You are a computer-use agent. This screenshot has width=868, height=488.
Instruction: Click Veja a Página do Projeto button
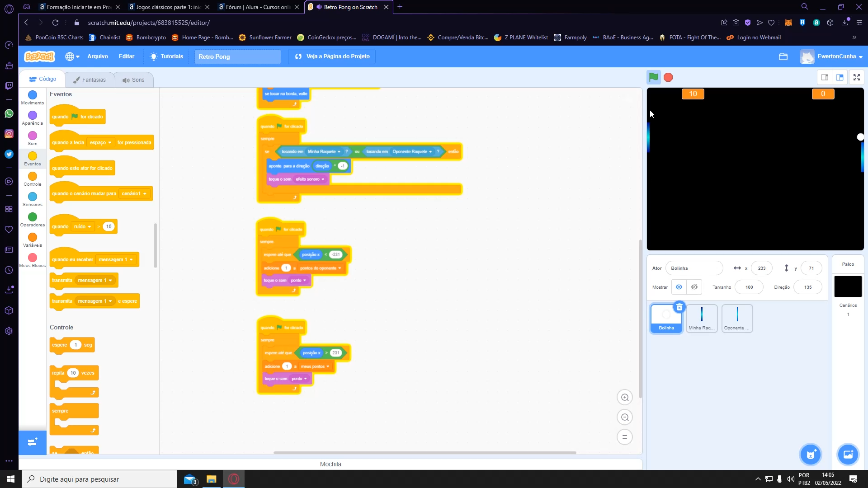click(332, 56)
